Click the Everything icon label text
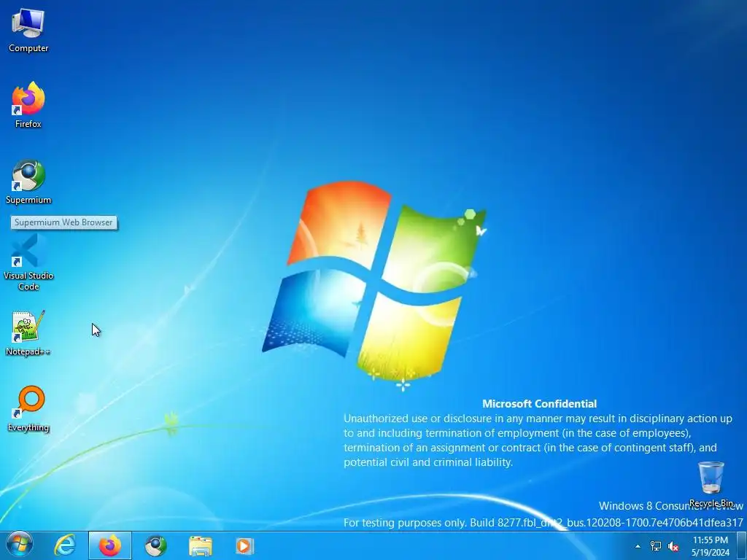 point(28,427)
